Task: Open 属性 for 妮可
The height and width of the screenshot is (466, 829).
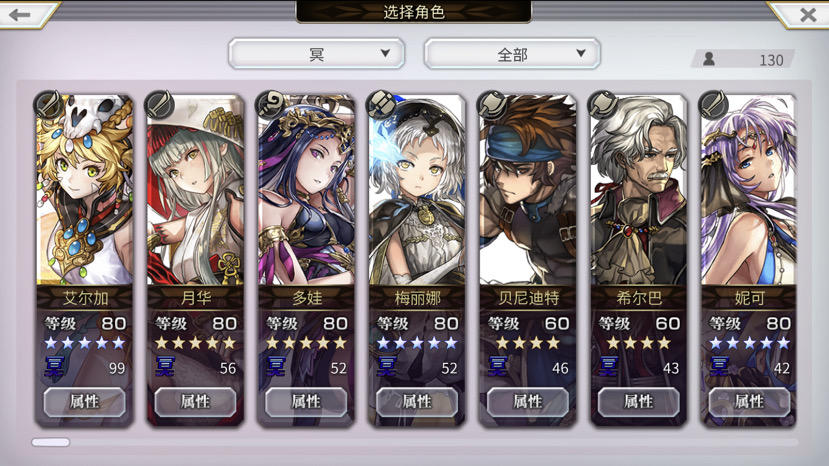Action: click(749, 401)
